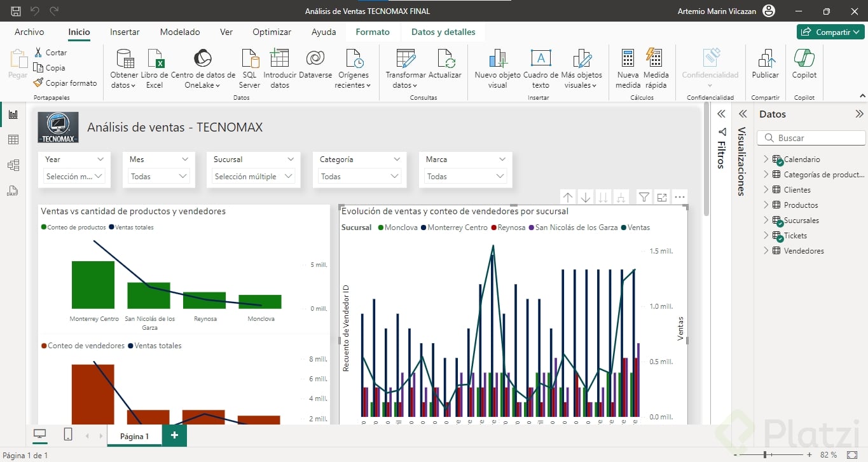Click the Actualizar refresh icon
Screen dimensions: 868x462
(x=445, y=59)
